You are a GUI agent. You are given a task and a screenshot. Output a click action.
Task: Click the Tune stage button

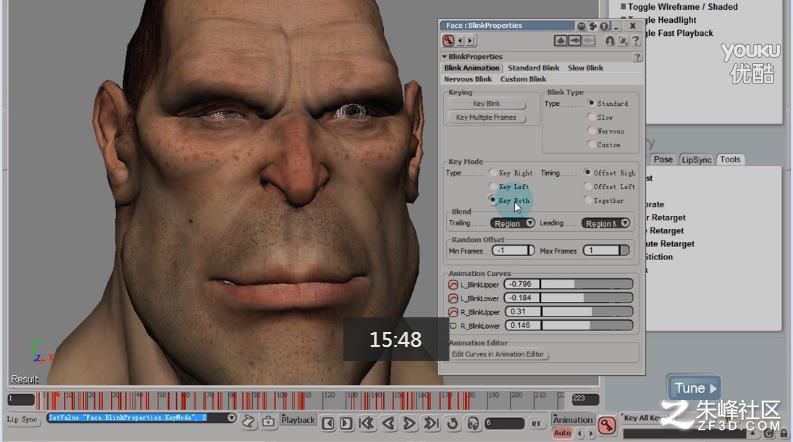(694, 388)
